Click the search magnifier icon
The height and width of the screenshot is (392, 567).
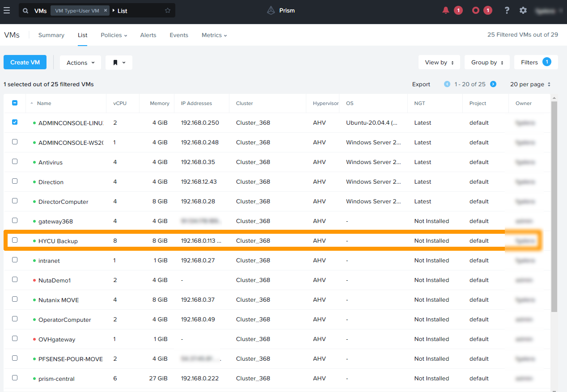[25, 11]
